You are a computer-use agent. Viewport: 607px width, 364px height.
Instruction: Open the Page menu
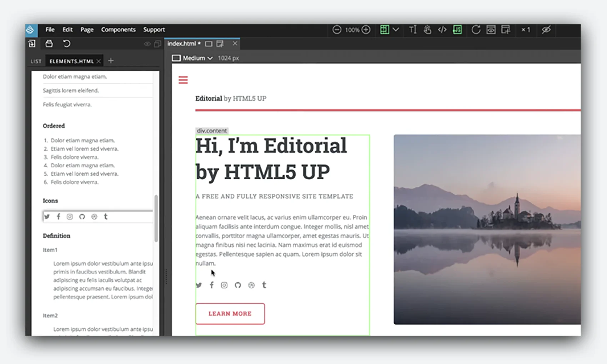pyautogui.click(x=87, y=30)
